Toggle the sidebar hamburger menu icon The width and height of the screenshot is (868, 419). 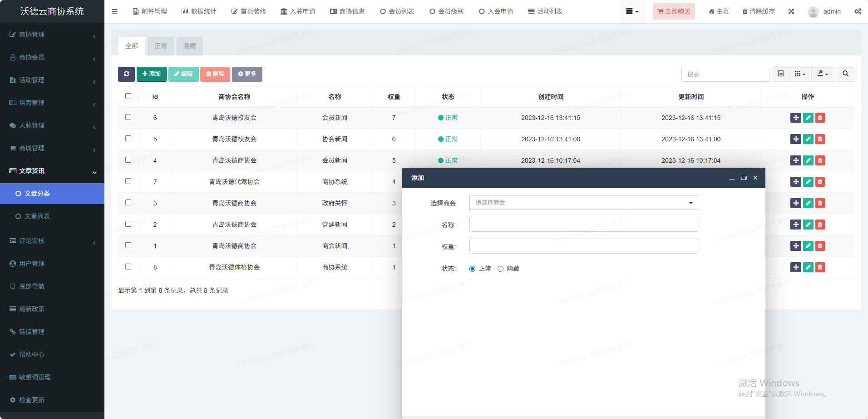pyautogui.click(x=114, y=11)
